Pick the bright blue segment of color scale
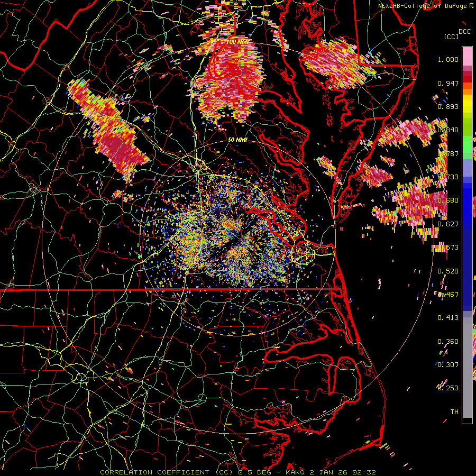476x476 pixels. pos(467,203)
